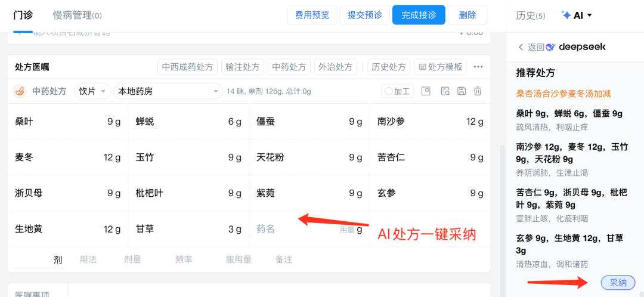This screenshot has height=297, width=644.
Task: Open 历史处方 list
Action: 389,67
